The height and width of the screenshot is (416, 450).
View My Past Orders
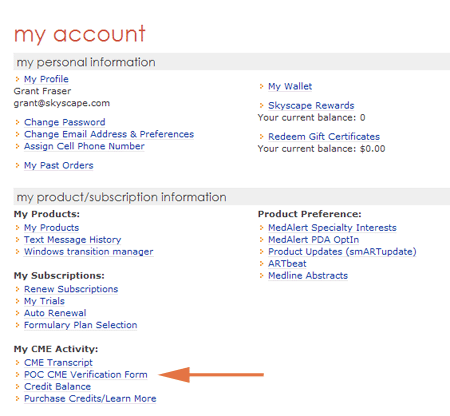coord(58,166)
